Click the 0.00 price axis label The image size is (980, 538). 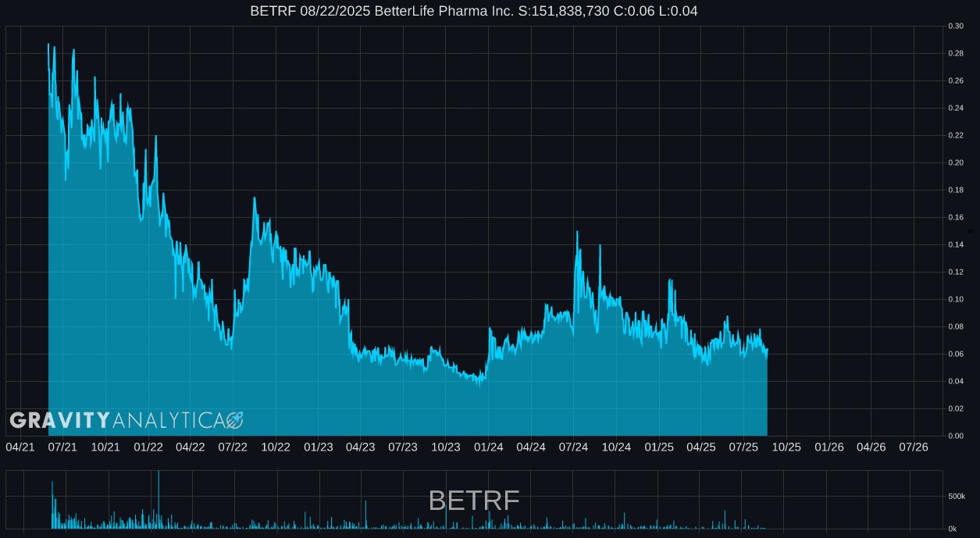pyautogui.click(x=956, y=436)
